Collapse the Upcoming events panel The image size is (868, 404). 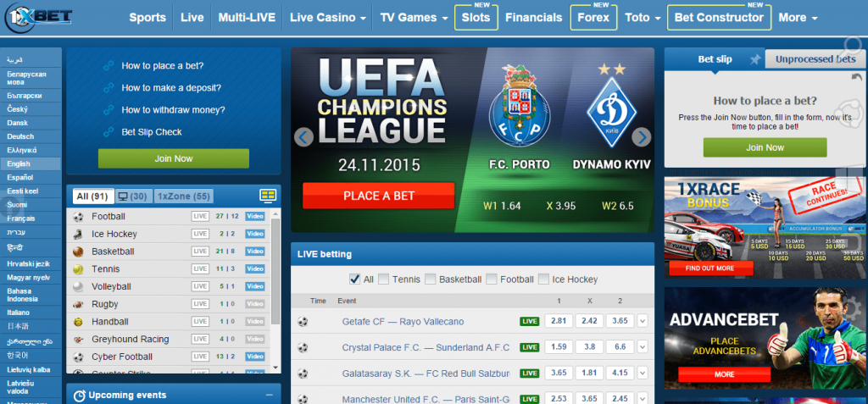click(x=269, y=396)
